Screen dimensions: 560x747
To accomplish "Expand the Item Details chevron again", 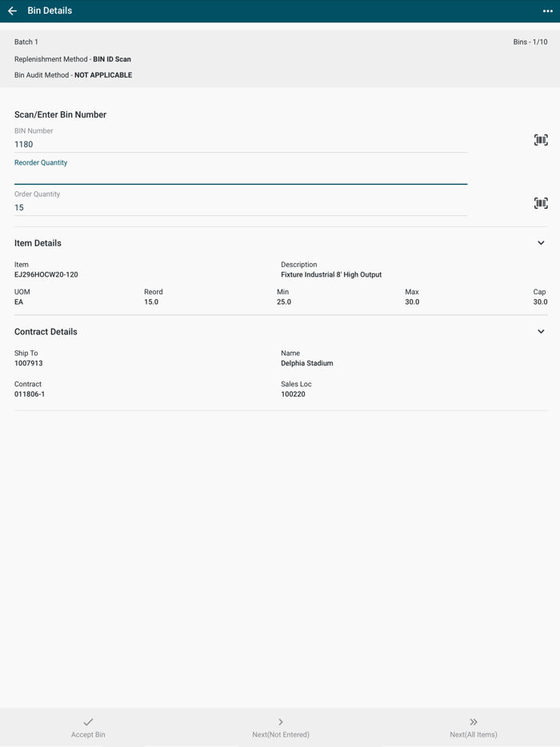I will pos(541,242).
